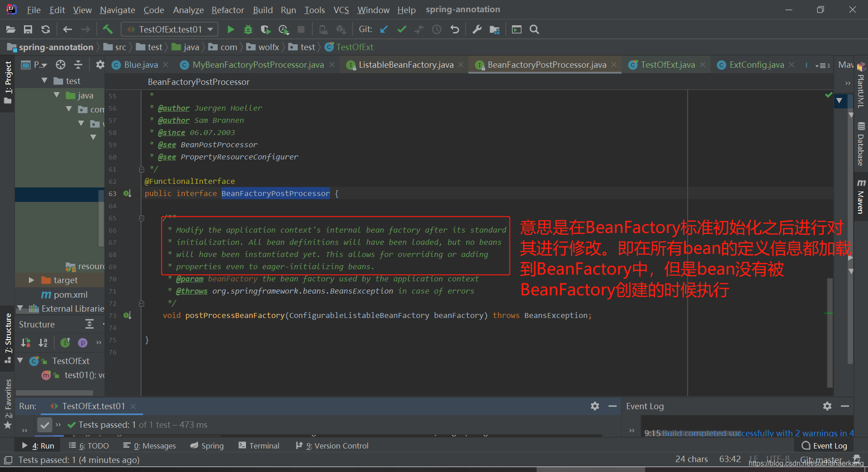Switch to MyBeanFactoryPostProcessor.java tab
Image resolution: width=868 pixels, height=472 pixels.
(258, 65)
